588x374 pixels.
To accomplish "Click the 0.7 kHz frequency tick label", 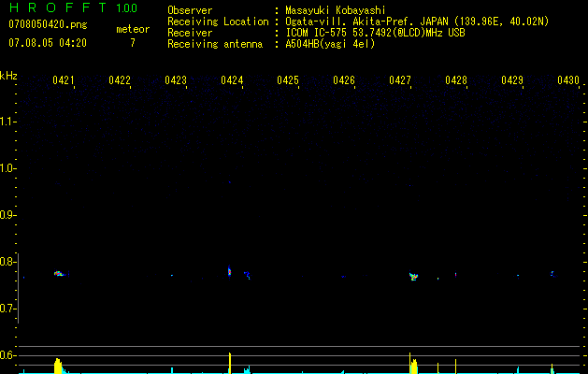I will coord(7,309).
